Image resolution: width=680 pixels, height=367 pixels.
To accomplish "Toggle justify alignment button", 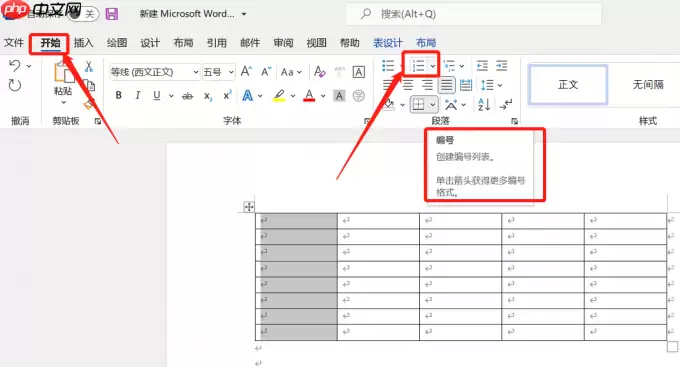I will click(x=446, y=85).
